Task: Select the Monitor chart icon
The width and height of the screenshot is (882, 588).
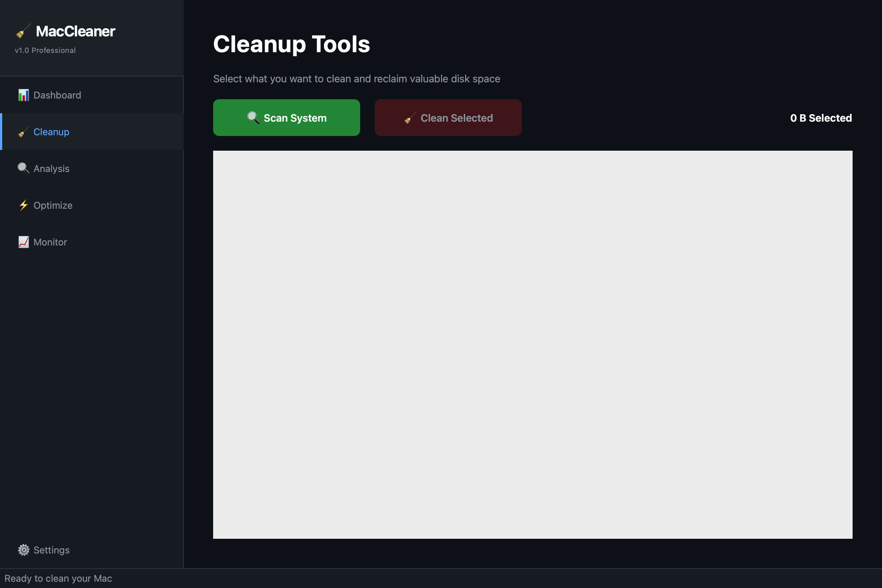Action: [x=23, y=242]
